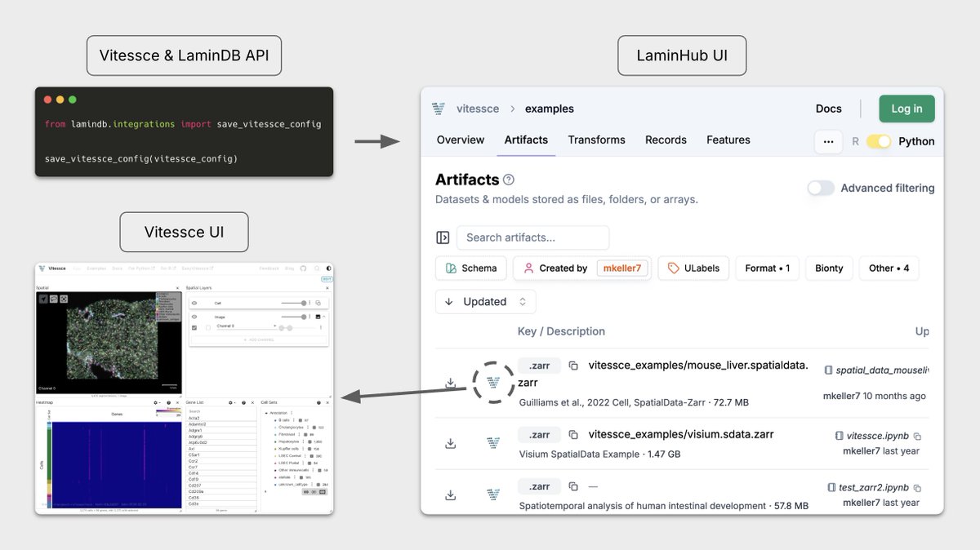This screenshot has width=980, height=550.
Task: Open the Bionty filter
Action: tap(829, 268)
